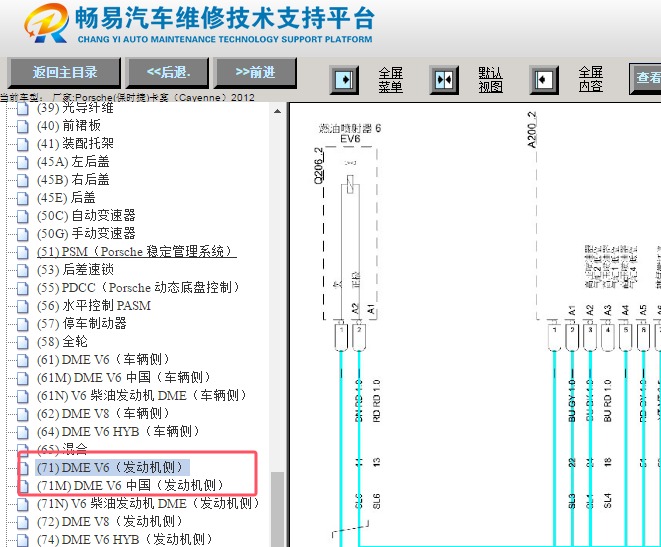Click the Q206_2 label in the diagram
The width and height of the screenshot is (661, 547).
click(319, 166)
